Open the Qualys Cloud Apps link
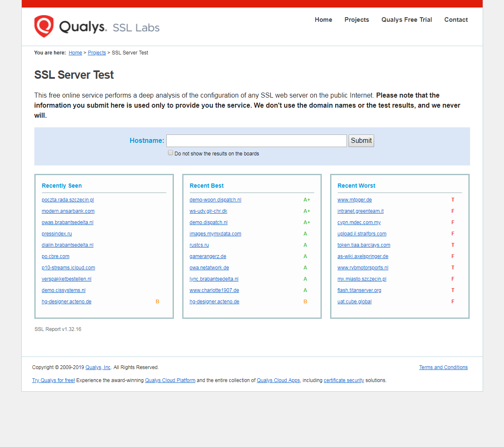 pyautogui.click(x=278, y=380)
